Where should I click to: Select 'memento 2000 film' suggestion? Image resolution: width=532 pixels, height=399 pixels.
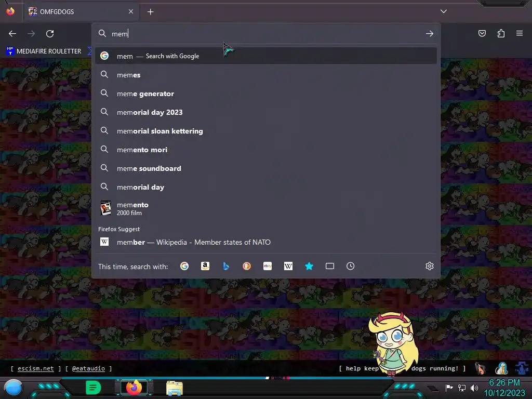(x=266, y=208)
